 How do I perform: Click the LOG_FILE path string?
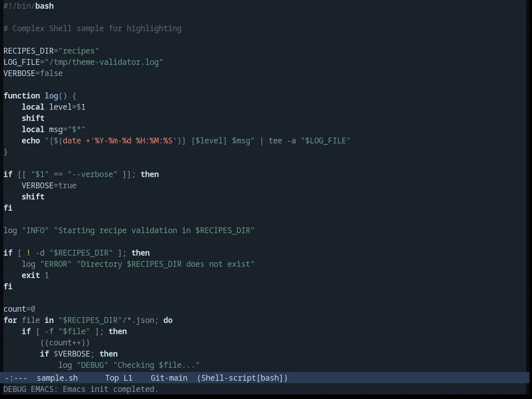click(104, 62)
